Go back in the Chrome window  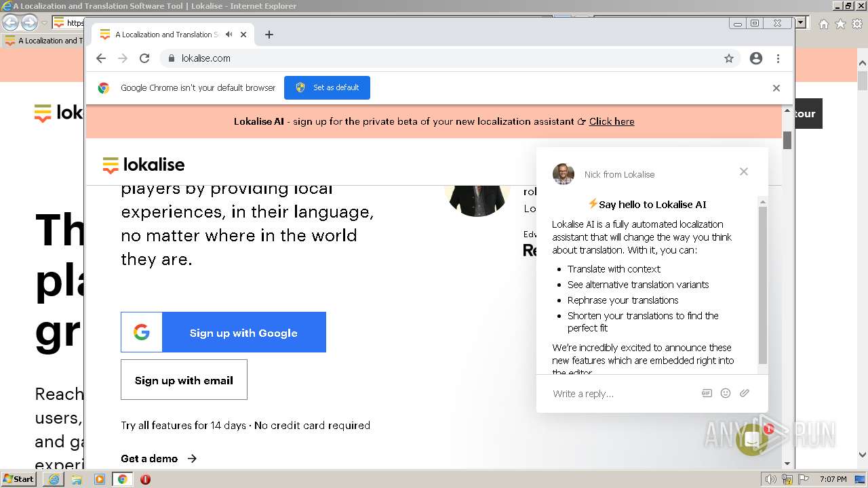pyautogui.click(x=101, y=58)
